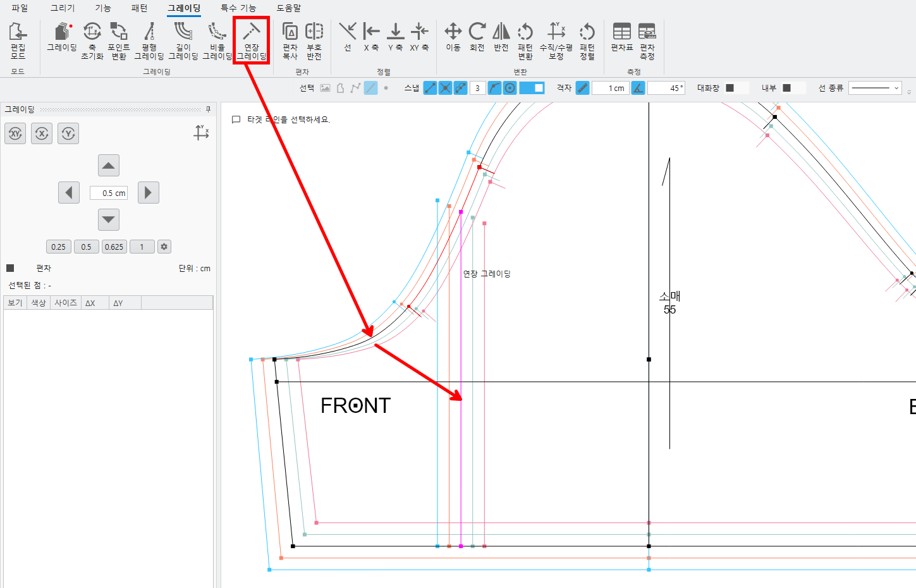Click the toolbar overflow expander arrow

point(909,92)
